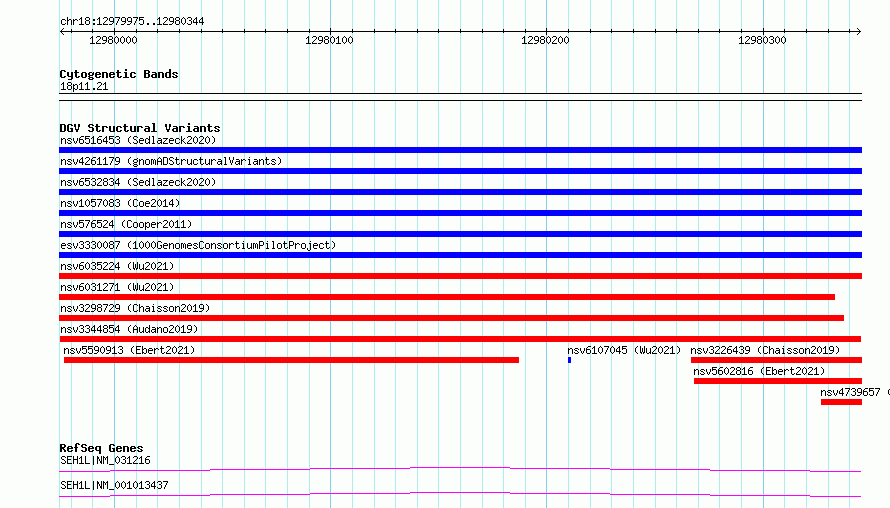Screen dimensions: 890x508
Task: Open esv3330087 (1000GenomesConsortiumPilotProject) label
Action: click(198, 245)
